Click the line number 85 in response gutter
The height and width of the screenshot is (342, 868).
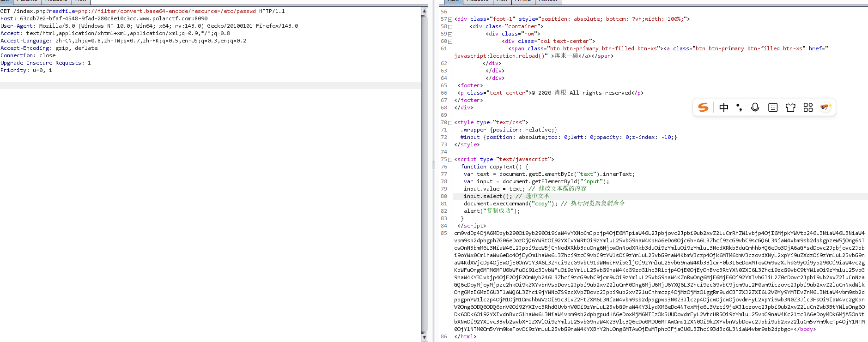tap(444, 233)
